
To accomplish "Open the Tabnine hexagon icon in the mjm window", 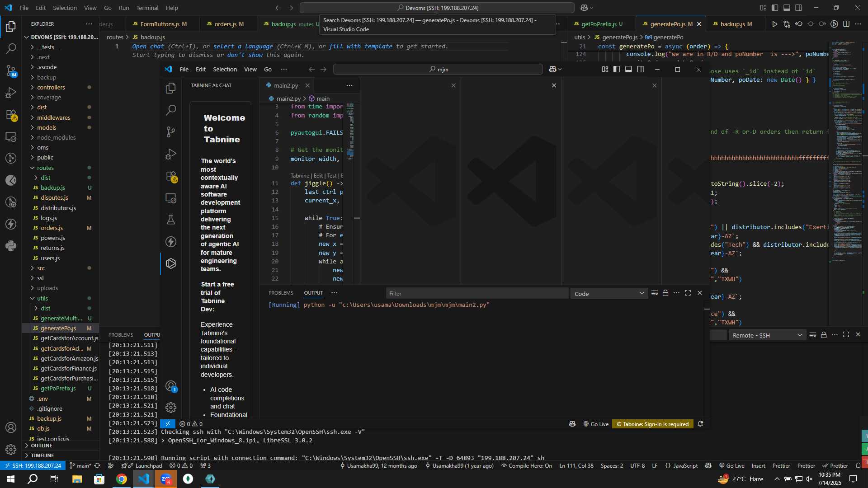I will coord(171,263).
